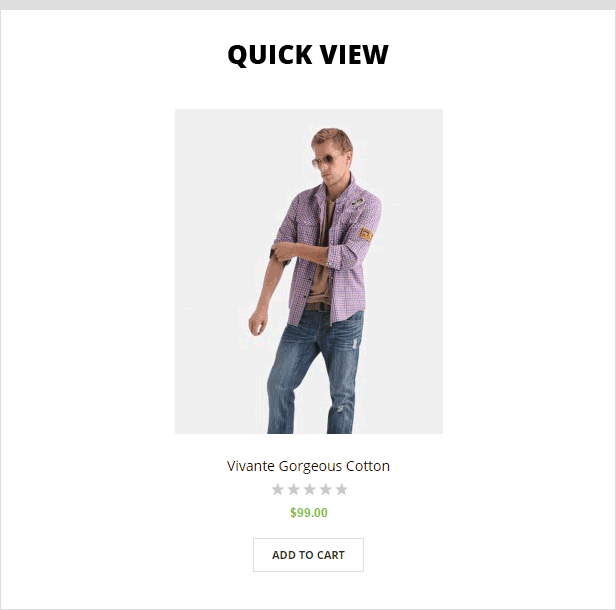Select the second rating star
This screenshot has height=610, width=616.
(x=294, y=489)
